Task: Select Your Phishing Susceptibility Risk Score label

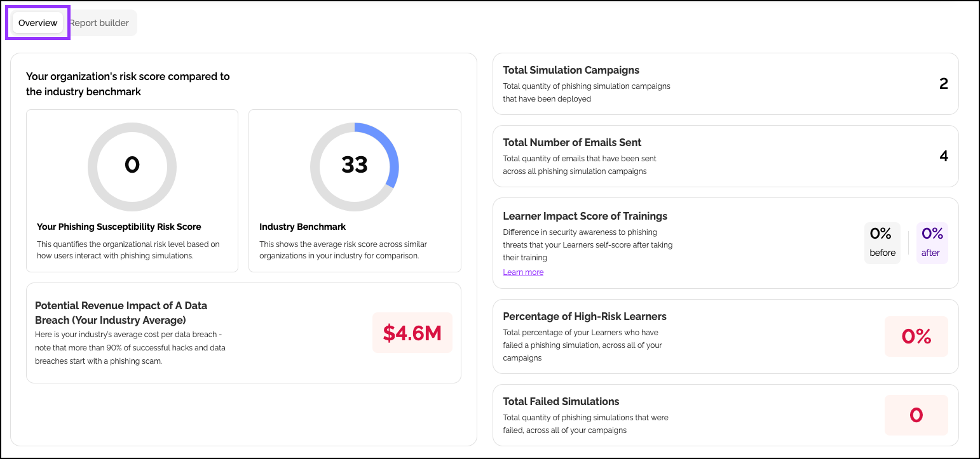Action: click(x=119, y=227)
